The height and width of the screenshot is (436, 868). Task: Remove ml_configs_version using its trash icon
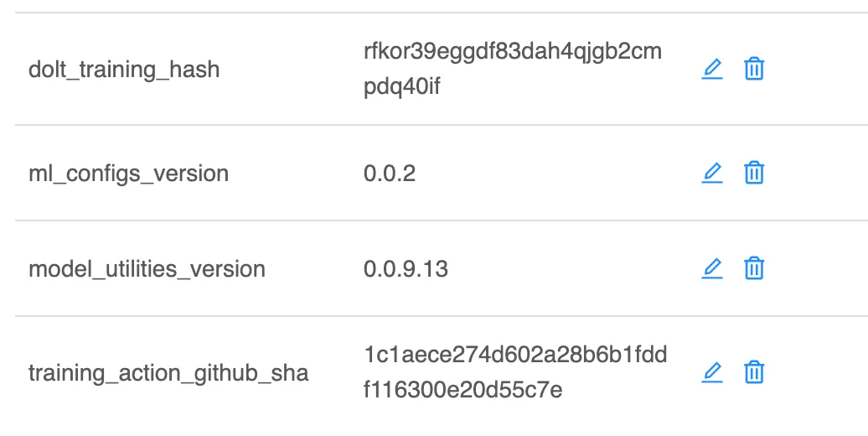click(x=754, y=173)
